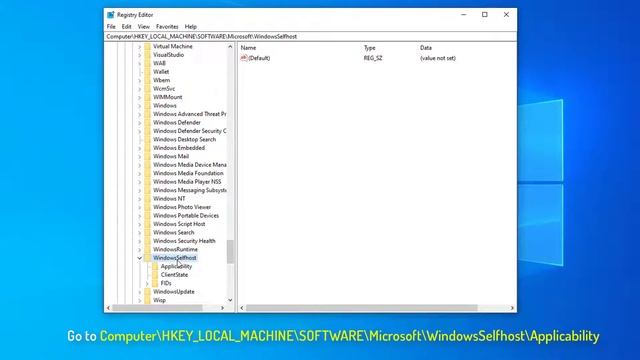
Task: Click the (Default) string value icon
Action: tap(244, 58)
